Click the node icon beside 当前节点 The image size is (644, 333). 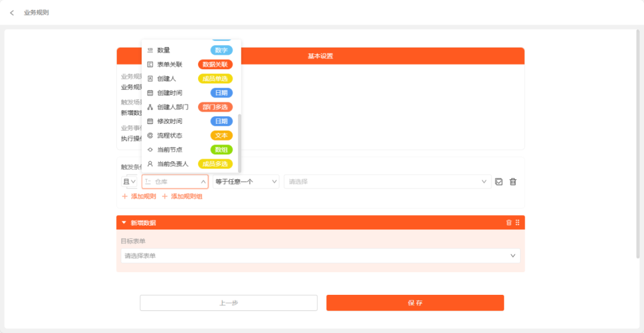click(150, 150)
